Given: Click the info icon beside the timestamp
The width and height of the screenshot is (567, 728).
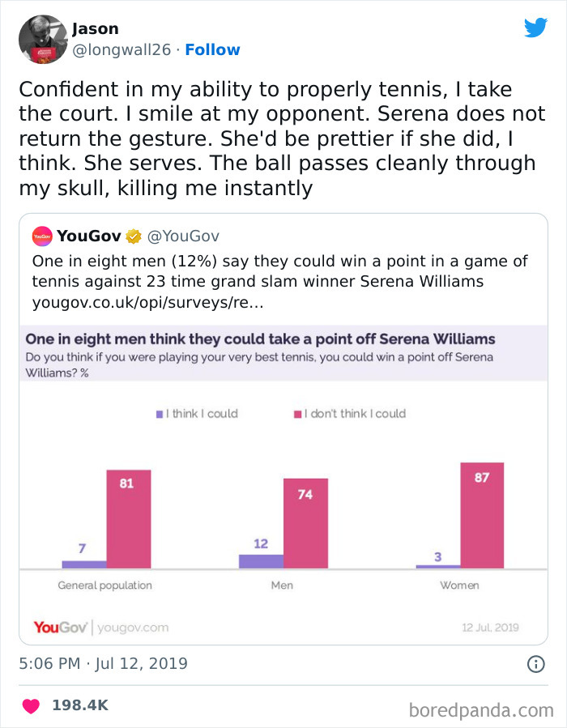Looking at the screenshot, I should [x=535, y=662].
